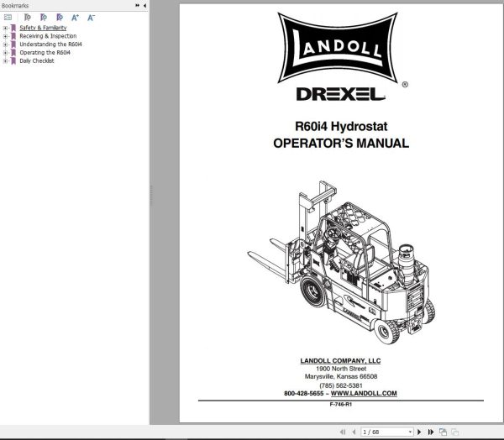504x440 pixels.
Task: Expand the Understanding the R60i4 bookmark
Action: click(5, 45)
